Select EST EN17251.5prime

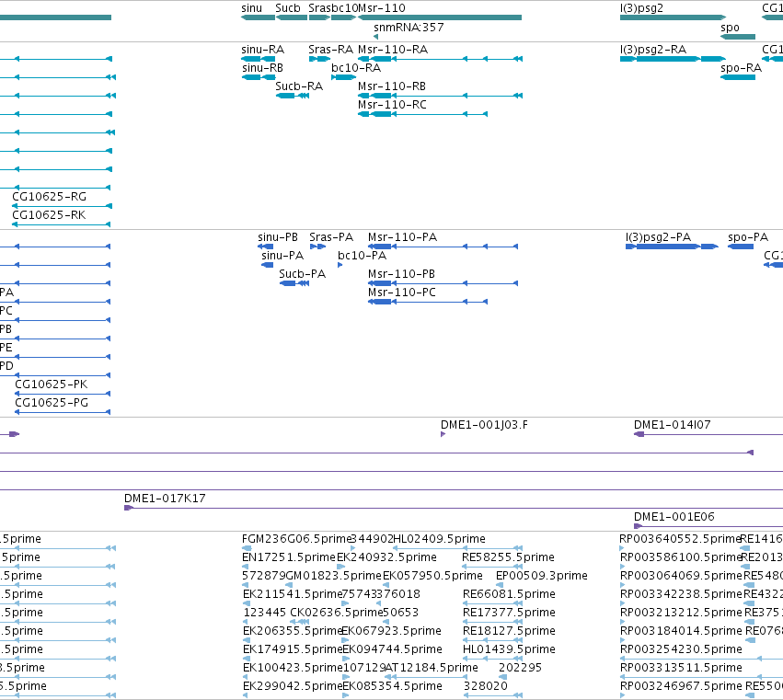289,557
